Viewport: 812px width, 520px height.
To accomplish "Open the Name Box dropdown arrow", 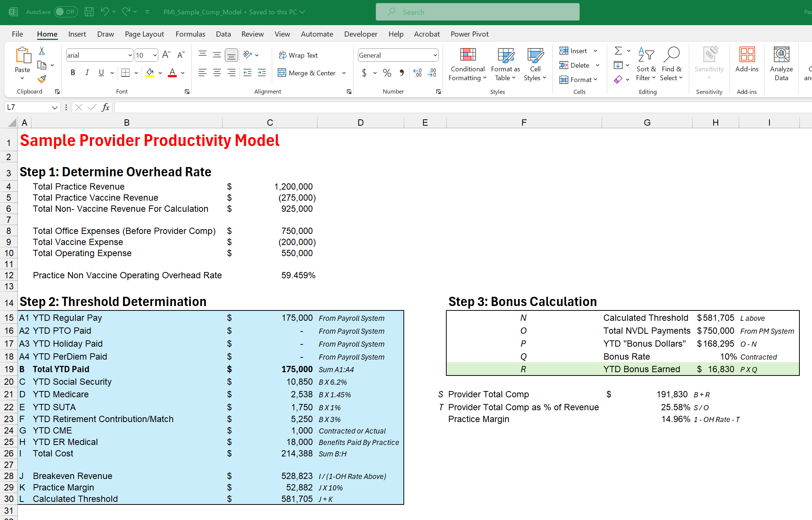I will pyautogui.click(x=55, y=108).
